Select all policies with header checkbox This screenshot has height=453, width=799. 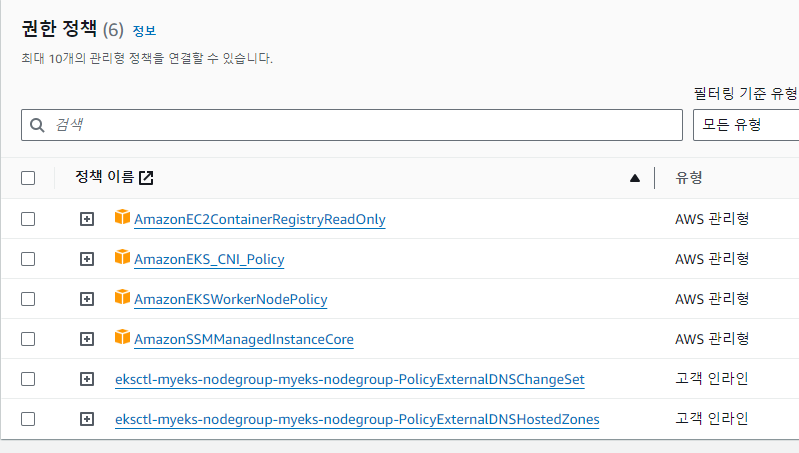(x=28, y=178)
